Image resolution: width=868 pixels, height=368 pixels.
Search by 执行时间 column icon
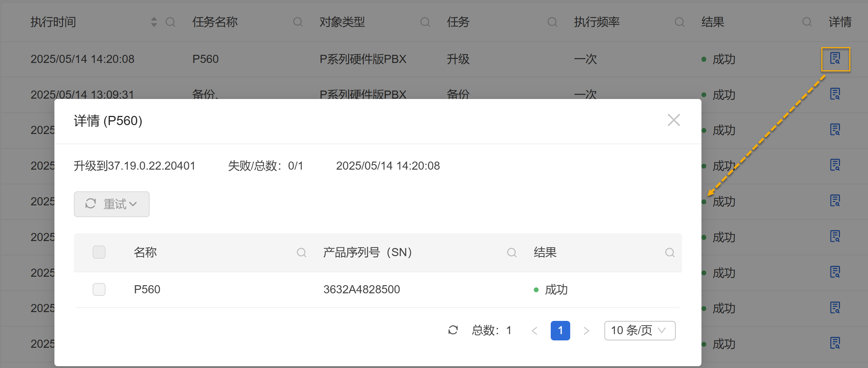[x=170, y=22]
